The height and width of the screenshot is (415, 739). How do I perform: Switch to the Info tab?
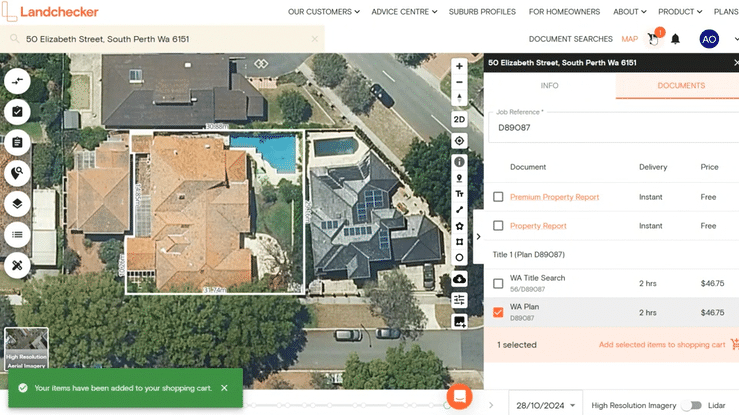(550, 85)
